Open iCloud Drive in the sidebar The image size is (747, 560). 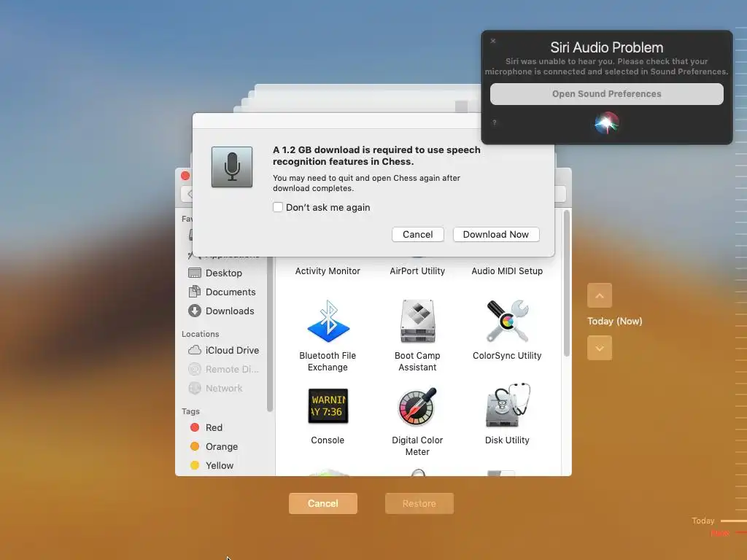pos(223,350)
